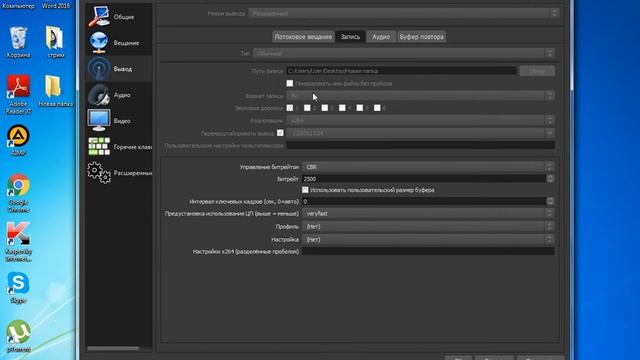Switch to the Потоковое вещание tab
Image resolution: width=640 pixels, height=360 pixels.
[303, 37]
